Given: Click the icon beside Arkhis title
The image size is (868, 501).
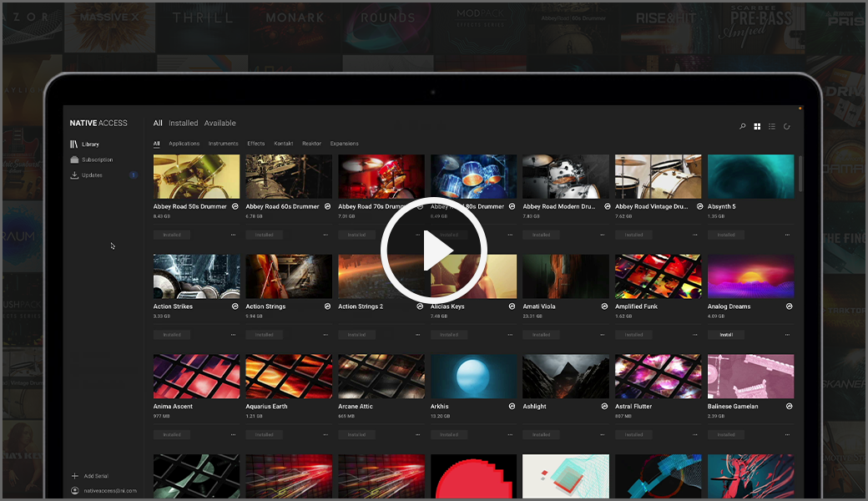Looking at the screenshot, I should 512,407.
